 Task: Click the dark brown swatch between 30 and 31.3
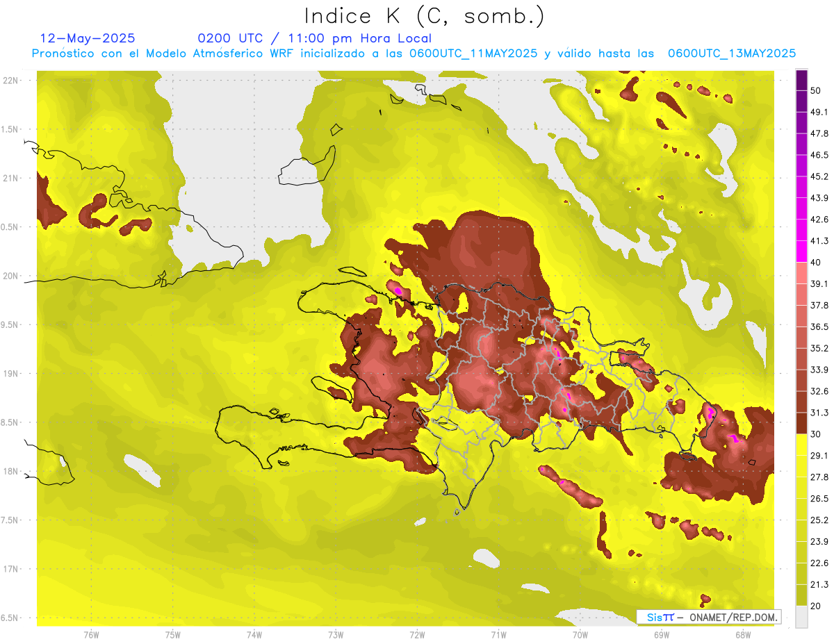[801, 423]
